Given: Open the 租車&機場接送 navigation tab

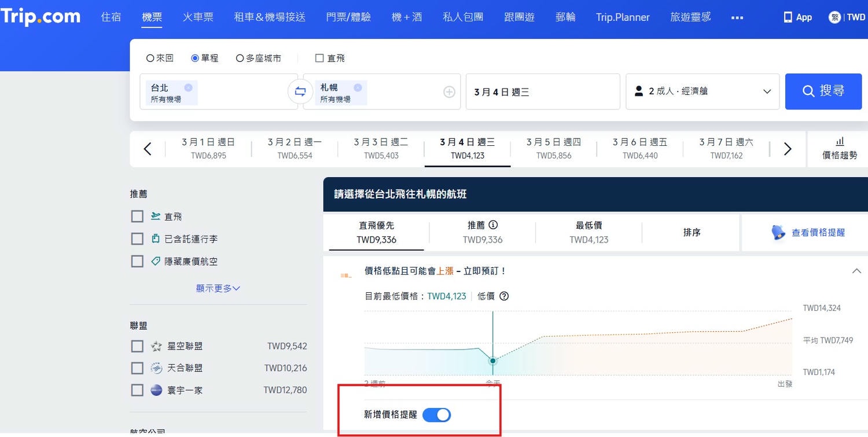Looking at the screenshot, I should click(x=270, y=17).
